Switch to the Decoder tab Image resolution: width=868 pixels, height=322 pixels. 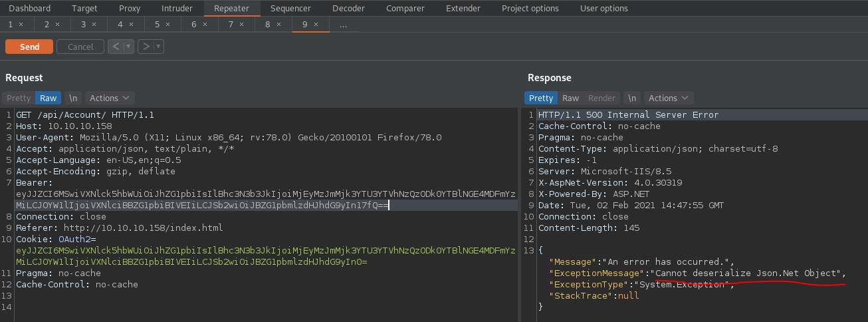[348, 9]
